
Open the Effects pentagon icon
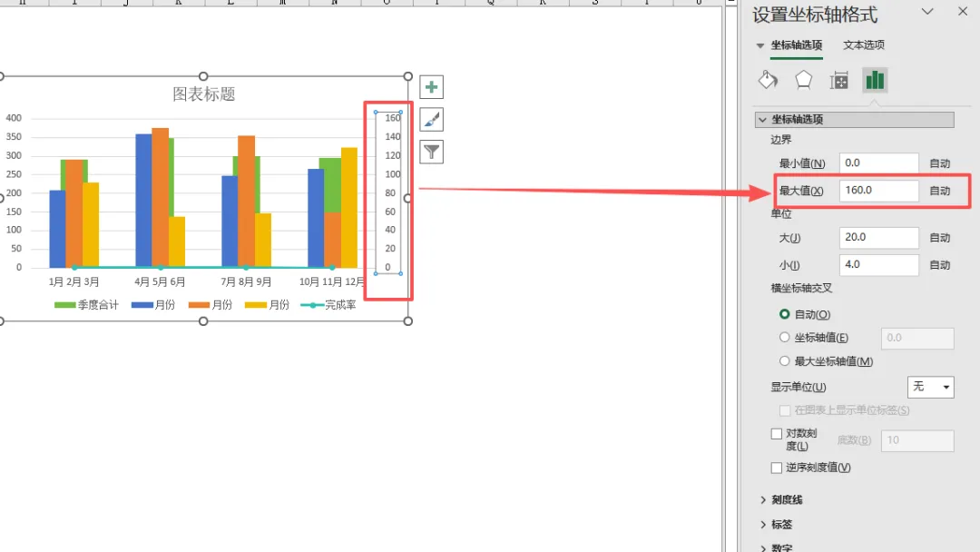pyautogui.click(x=803, y=80)
